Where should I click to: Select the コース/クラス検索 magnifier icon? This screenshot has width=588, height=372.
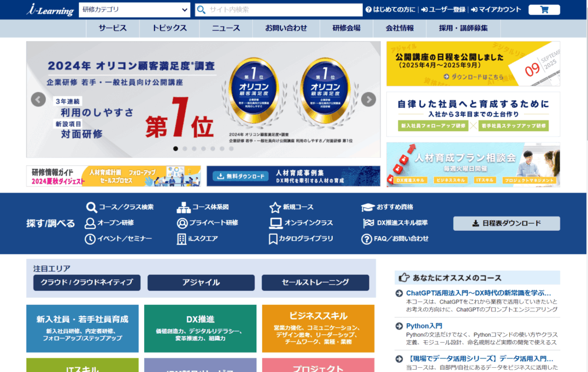point(92,207)
